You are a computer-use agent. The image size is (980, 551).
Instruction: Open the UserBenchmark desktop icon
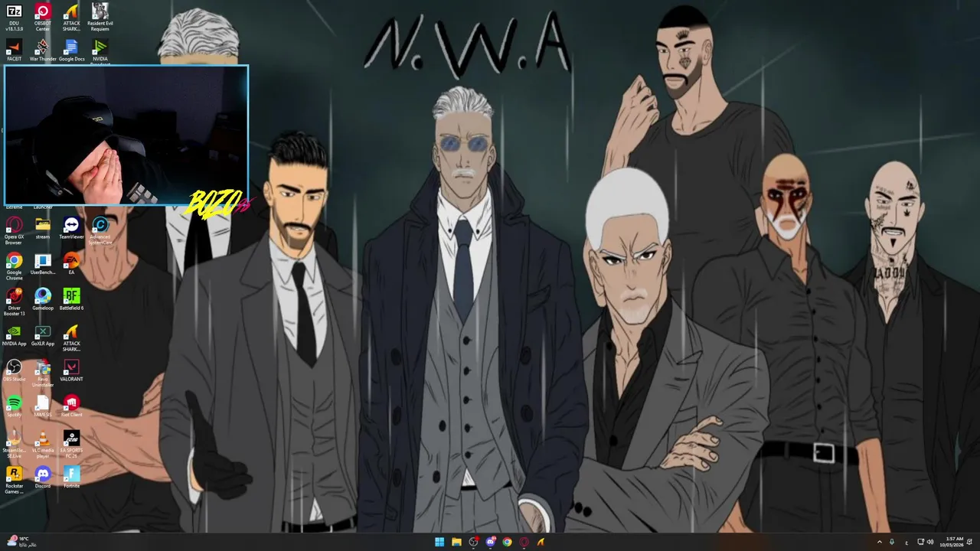click(43, 264)
